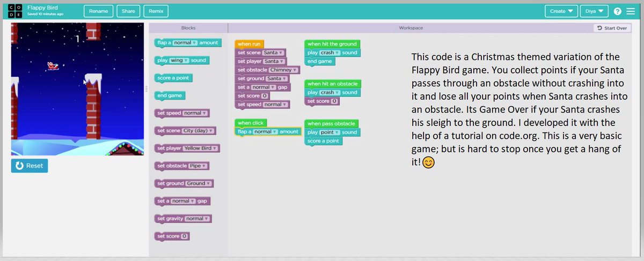
Task: Open the hamburger menu icon
Action: point(631,11)
